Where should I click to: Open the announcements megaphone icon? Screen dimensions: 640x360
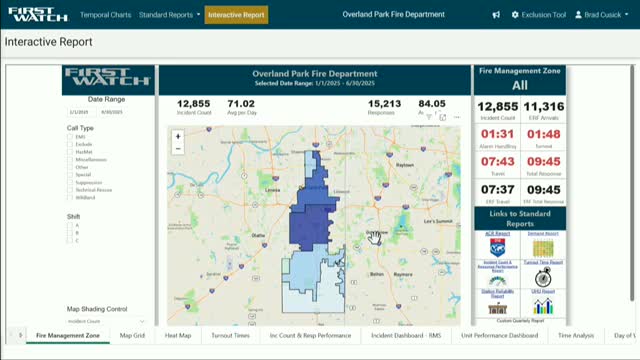[x=496, y=15]
